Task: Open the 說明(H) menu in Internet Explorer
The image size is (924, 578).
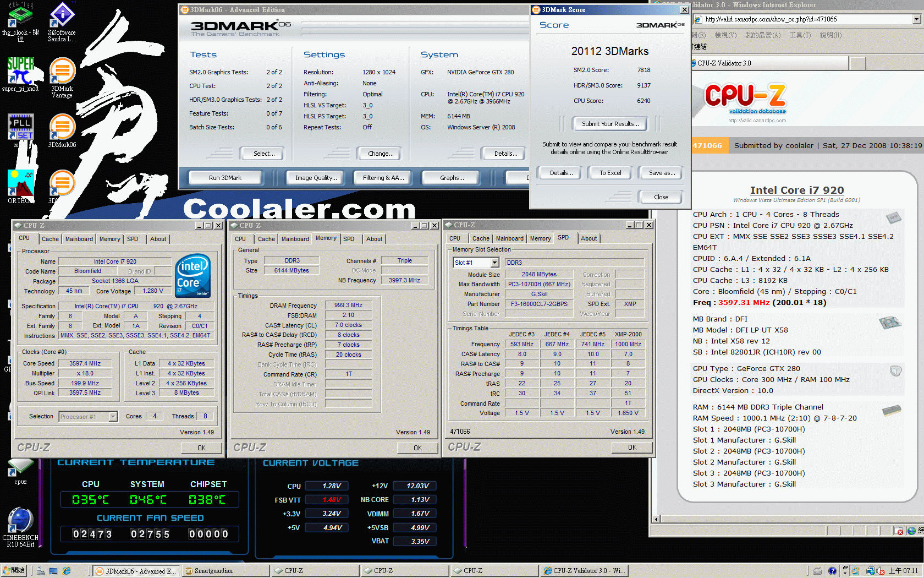Action: [831, 35]
